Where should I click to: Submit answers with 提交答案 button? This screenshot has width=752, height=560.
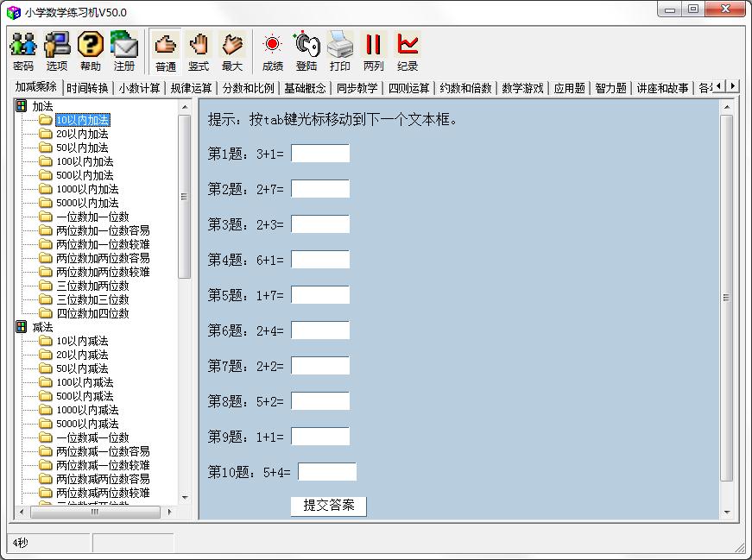329,507
